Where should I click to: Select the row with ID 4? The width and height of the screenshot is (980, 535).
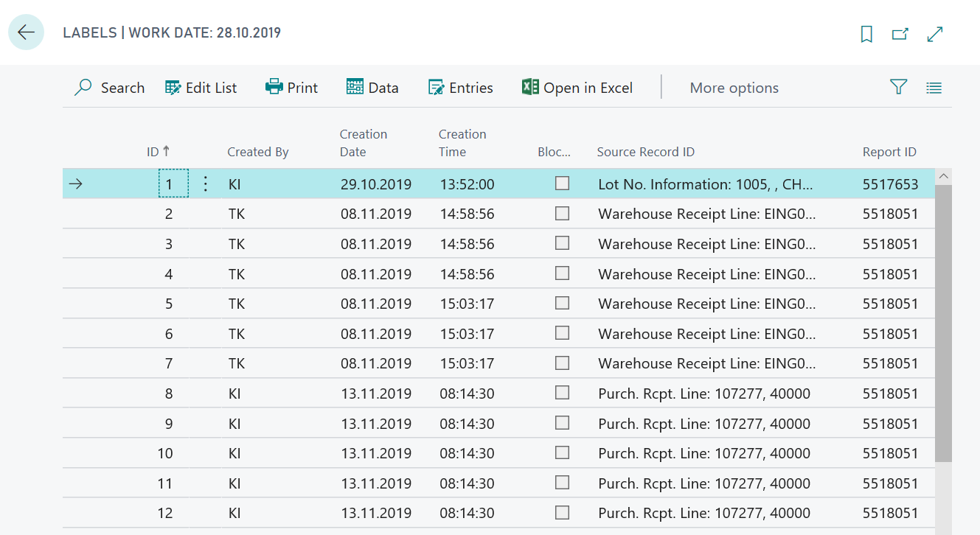[x=498, y=273]
